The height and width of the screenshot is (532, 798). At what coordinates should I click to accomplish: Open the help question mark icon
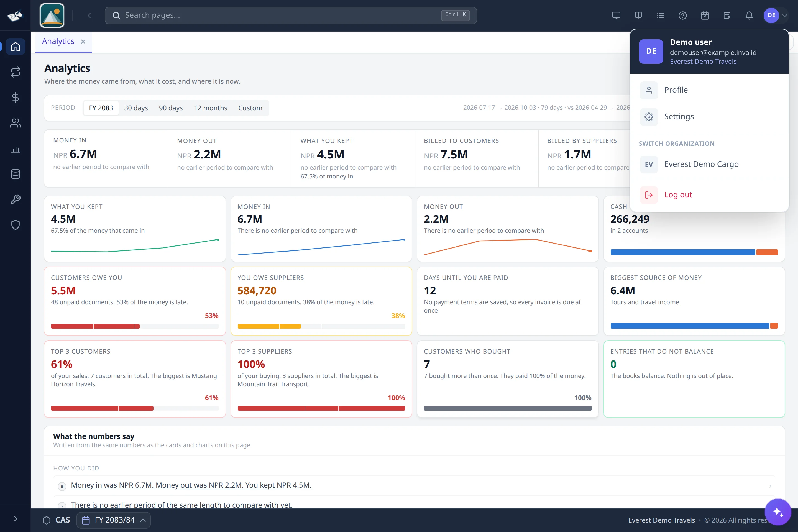[683, 16]
